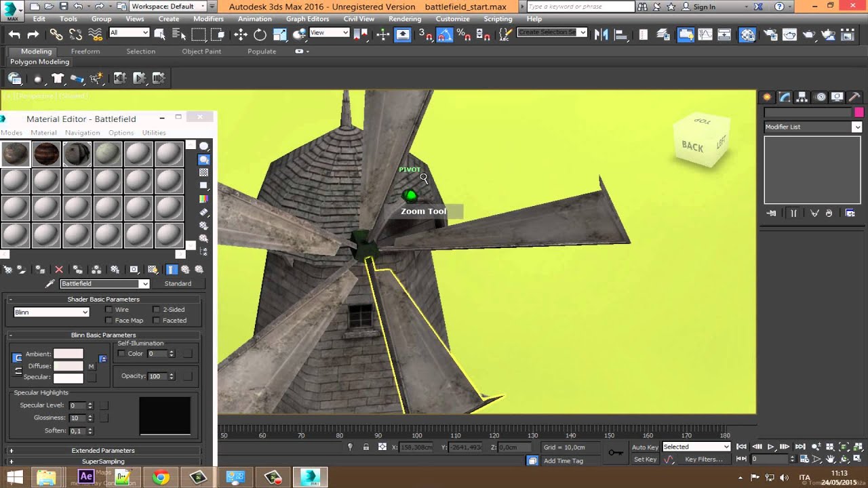Open the View reference coordinate dropdown

click(x=329, y=33)
